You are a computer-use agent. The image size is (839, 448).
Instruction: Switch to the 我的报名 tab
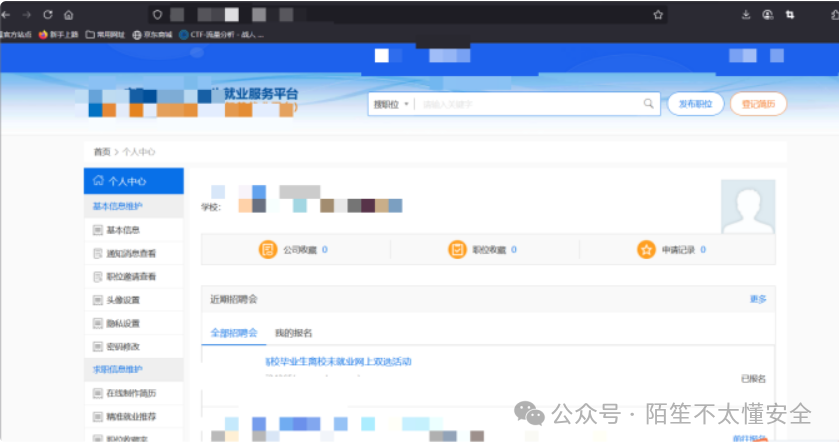[x=293, y=333]
